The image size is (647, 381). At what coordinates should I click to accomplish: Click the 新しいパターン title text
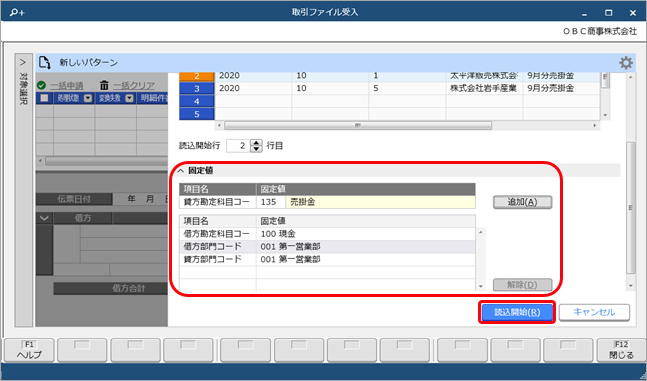click(88, 63)
